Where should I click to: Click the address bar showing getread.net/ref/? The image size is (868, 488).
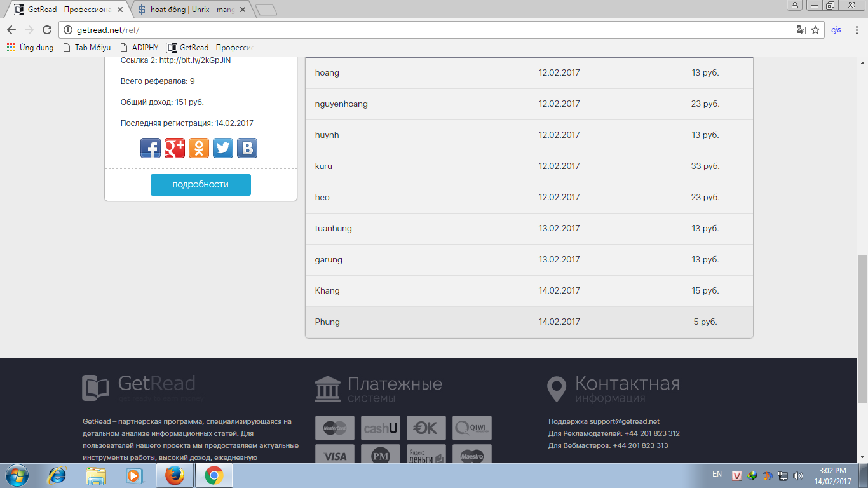[426, 30]
